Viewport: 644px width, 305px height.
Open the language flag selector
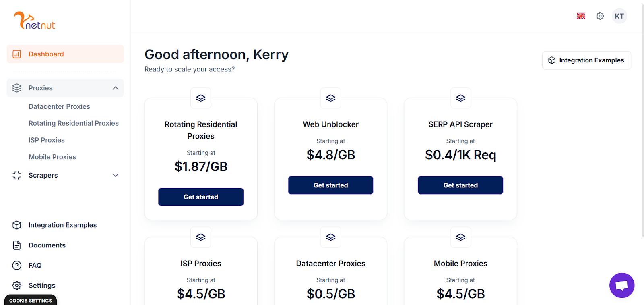581,16
